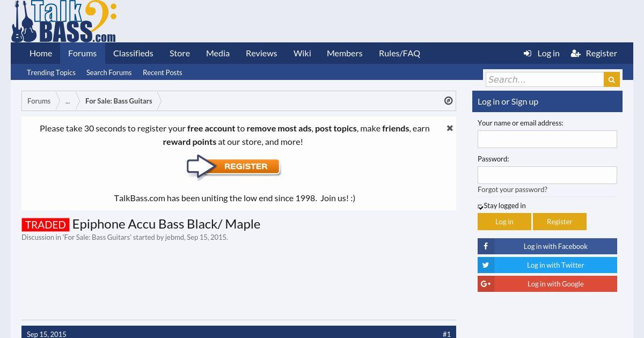Click the thread title Epiphone Accu Bass Black/ Maple
The width and height of the screenshot is (644, 338).
tap(166, 224)
